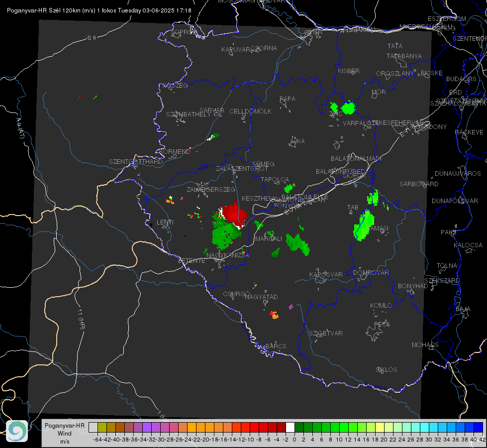
Task: Click the bright green echo west of Tamási
Action: [364, 225]
